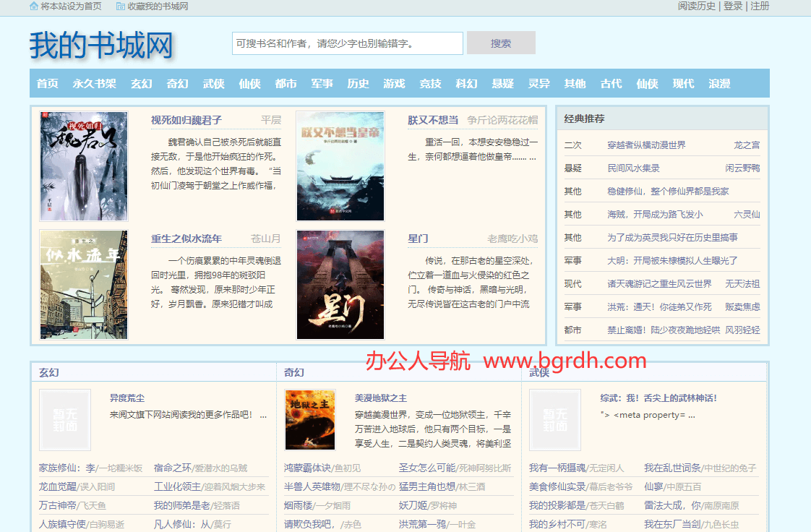Image resolution: width=811 pixels, height=532 pixels.
Task: Open the 阅读历史 link
Action: [697, 6]
